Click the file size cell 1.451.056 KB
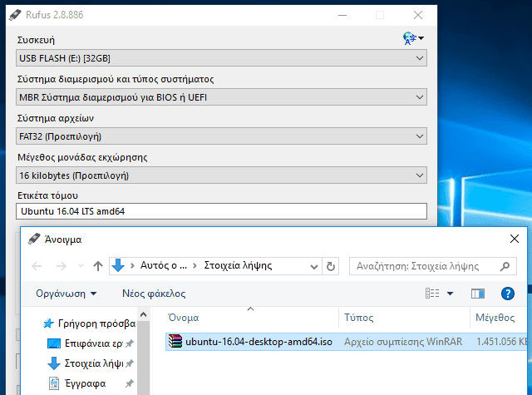Screen dimensions: 532x395 (x=501, y=342)
